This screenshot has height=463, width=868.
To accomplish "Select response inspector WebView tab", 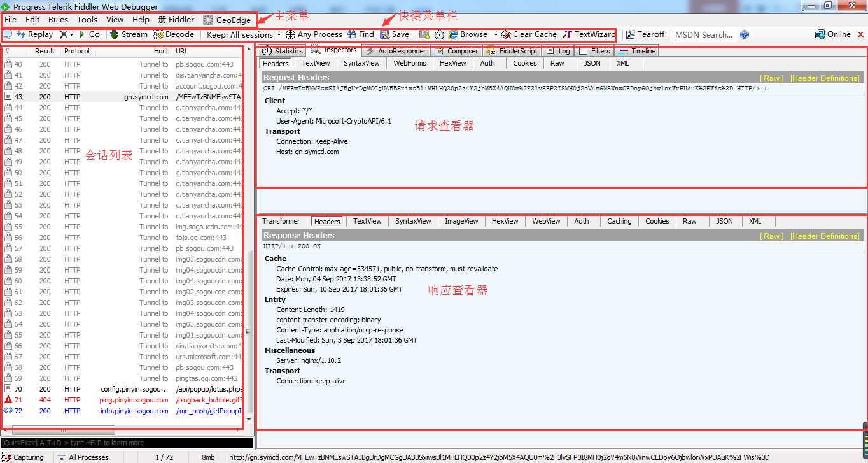I will 546,221.
